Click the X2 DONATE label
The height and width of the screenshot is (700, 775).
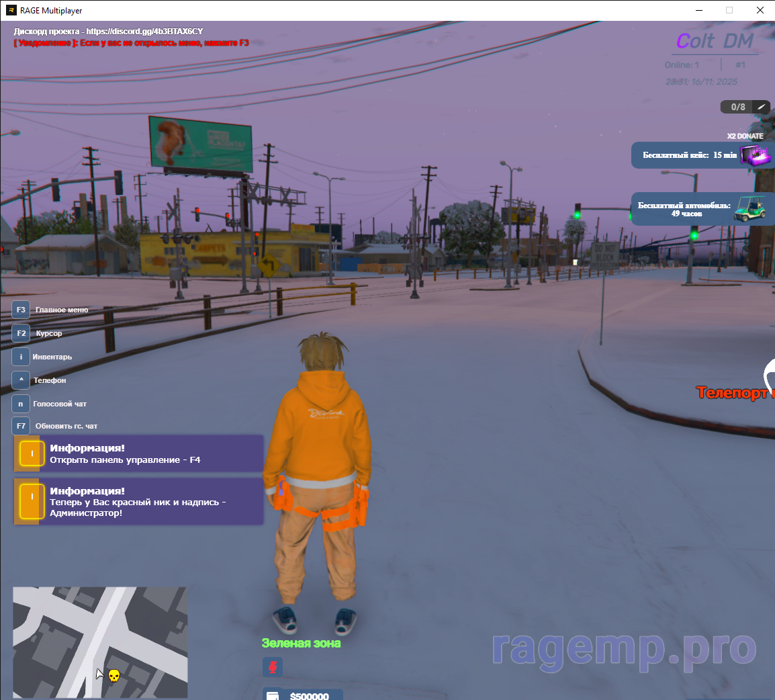tap(745, 136)
